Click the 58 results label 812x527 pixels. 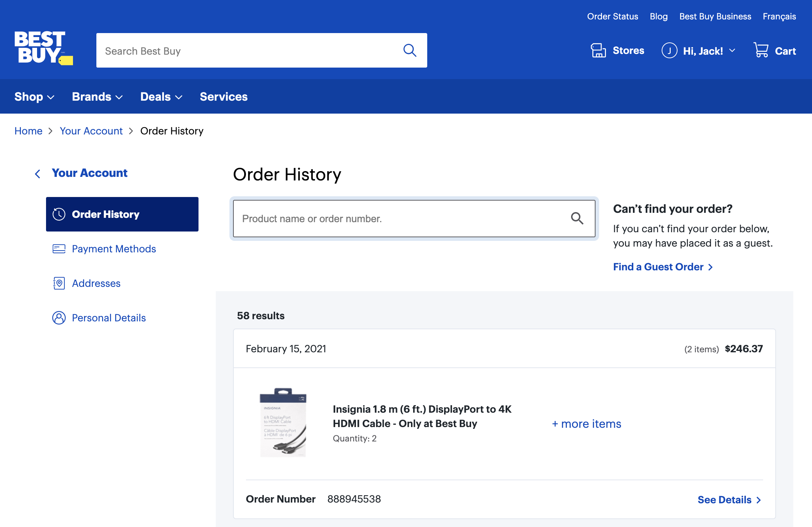(261, 316)
